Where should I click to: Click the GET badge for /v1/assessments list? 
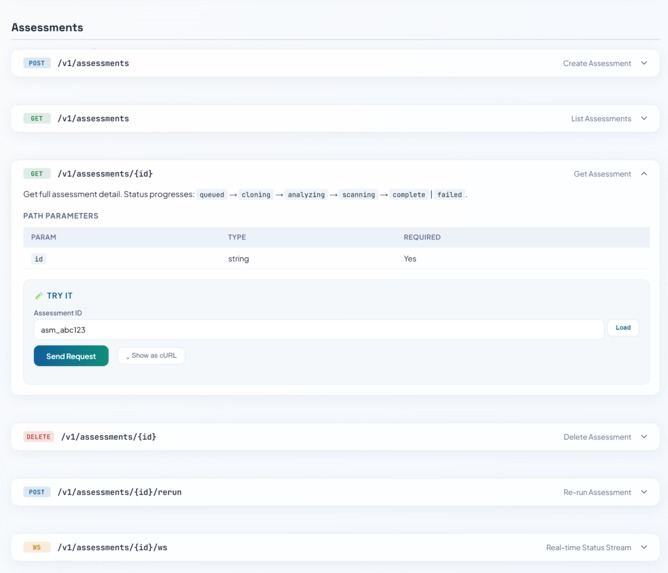point(37,118)
